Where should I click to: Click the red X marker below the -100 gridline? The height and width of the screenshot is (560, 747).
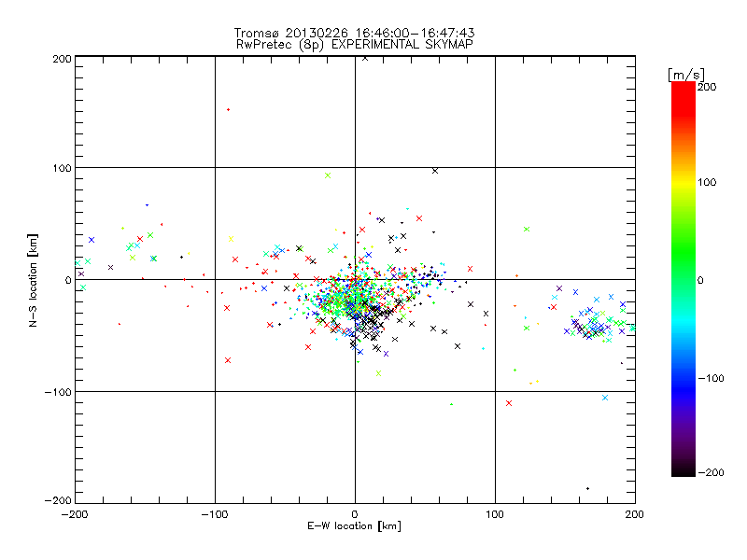509,403
